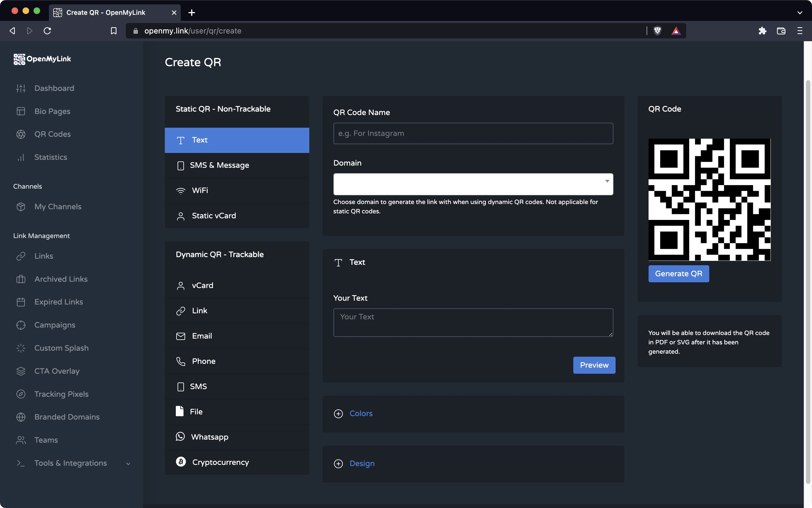
Task: Open QR Codes in the sidebar
Action: [x=52, y=134]
